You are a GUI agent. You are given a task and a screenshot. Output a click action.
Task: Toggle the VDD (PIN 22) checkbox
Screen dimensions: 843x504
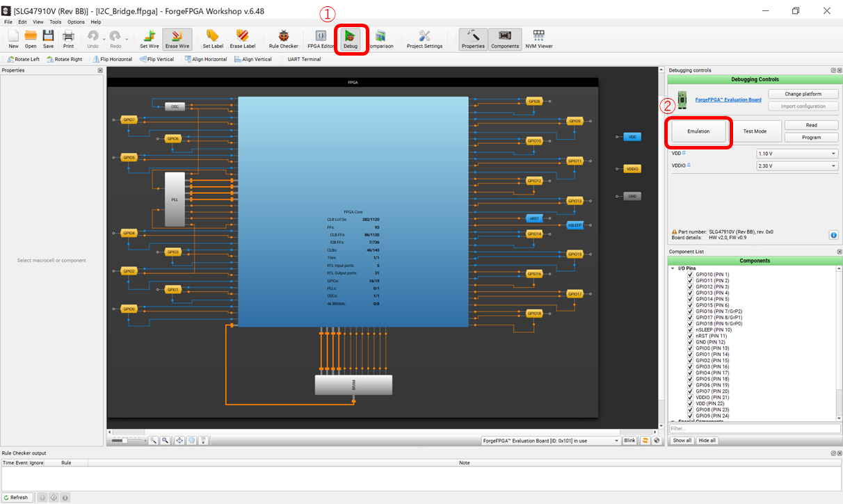690,403
